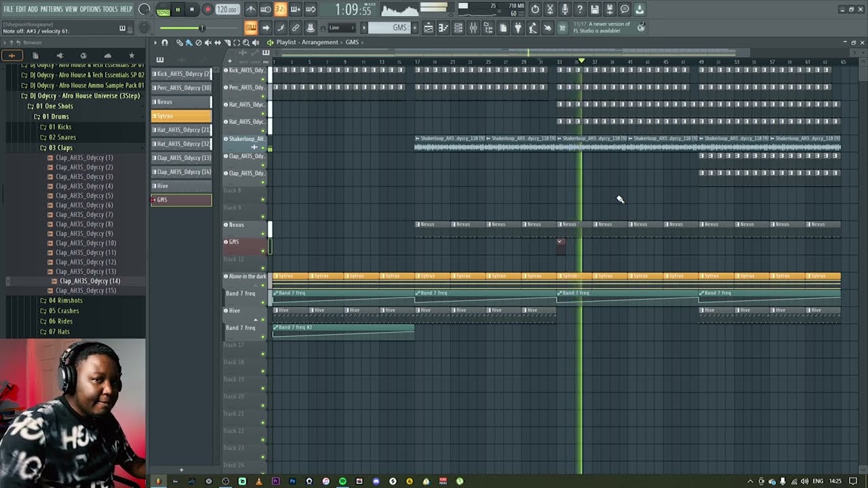Select the playlist Zoom magnifier tool
868x488 pixels.
(x=246, y=43)
